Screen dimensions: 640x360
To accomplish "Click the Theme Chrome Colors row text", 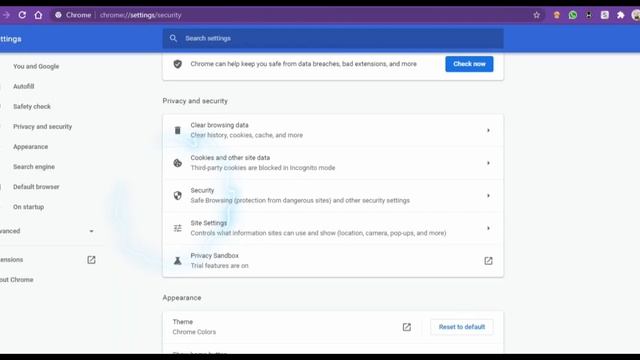I will tap(194, 327).
